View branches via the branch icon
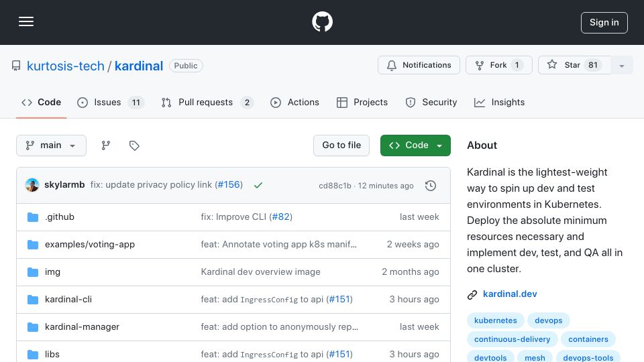The image size is (644, 362). tap(106, 145)
